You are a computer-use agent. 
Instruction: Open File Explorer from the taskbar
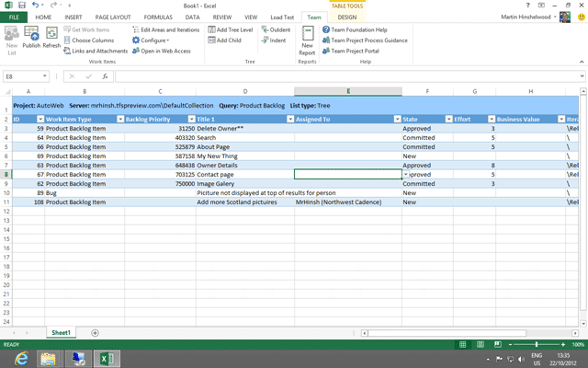point(49,359)
